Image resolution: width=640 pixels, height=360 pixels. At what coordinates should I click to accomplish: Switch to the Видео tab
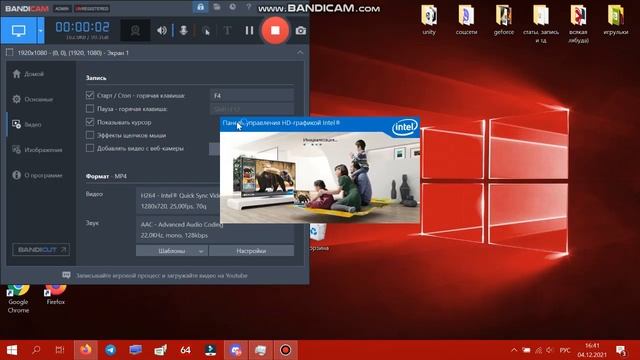pos(27,124)
